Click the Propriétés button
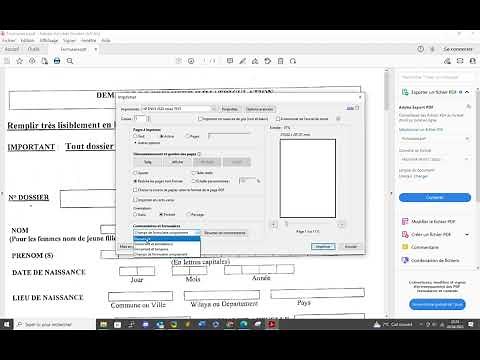The height and width of the screenshot is (360, 480). click(230, 109)
